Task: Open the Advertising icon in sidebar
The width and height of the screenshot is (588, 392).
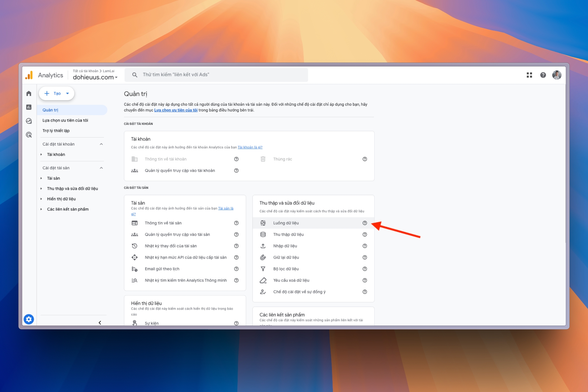Action: click(29, 135)
